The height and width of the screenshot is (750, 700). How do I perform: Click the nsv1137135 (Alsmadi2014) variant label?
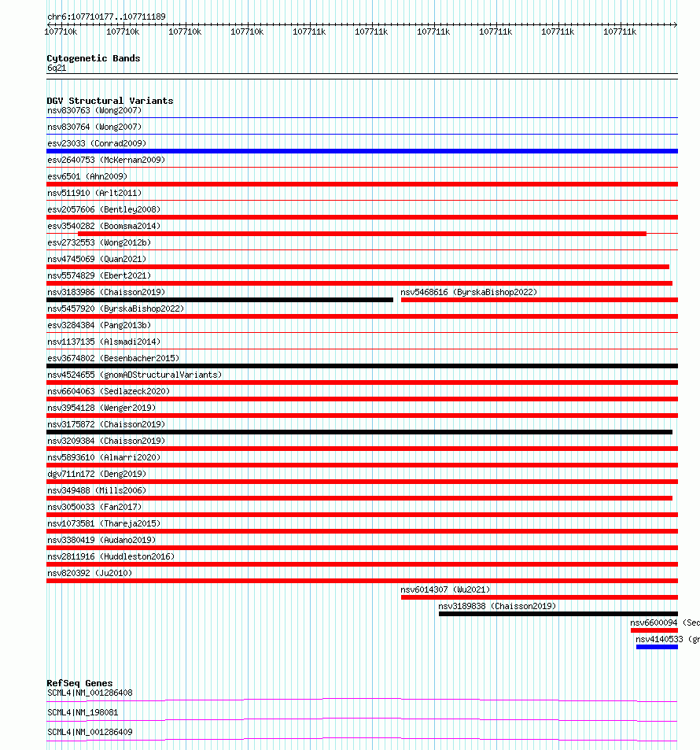pos(104,342)
